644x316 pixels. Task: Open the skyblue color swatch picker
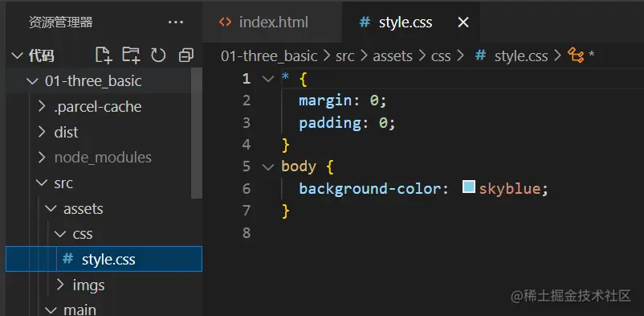469,187
